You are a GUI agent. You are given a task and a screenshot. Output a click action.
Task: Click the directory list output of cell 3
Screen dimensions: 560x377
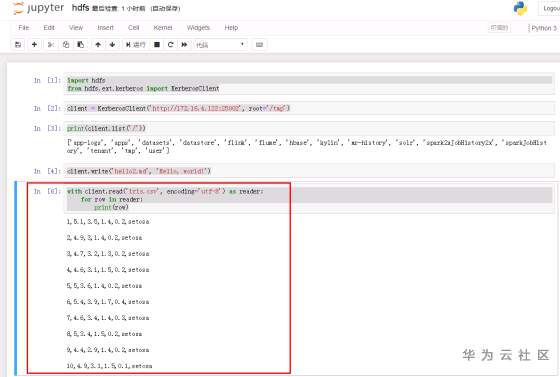tap(307, 146)
